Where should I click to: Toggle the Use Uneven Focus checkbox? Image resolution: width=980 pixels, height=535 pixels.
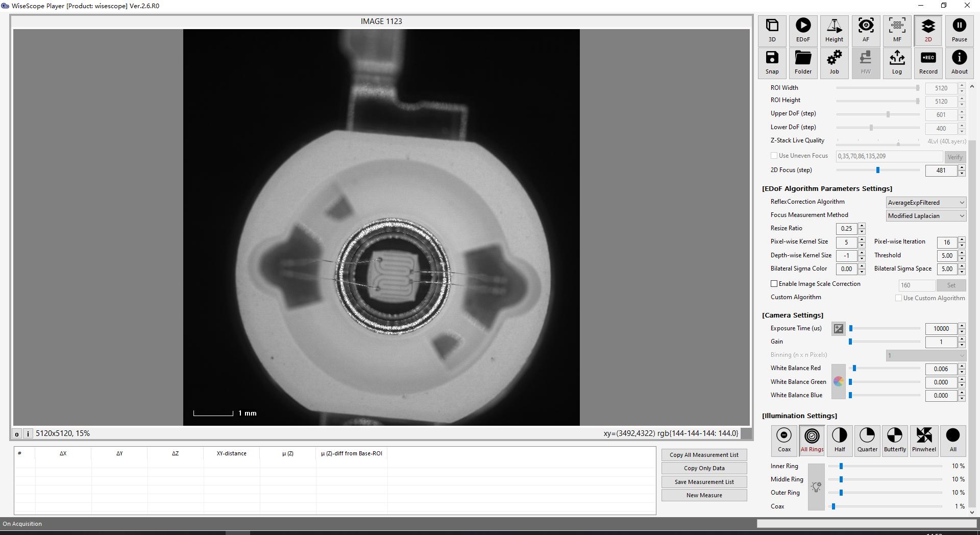774,156
